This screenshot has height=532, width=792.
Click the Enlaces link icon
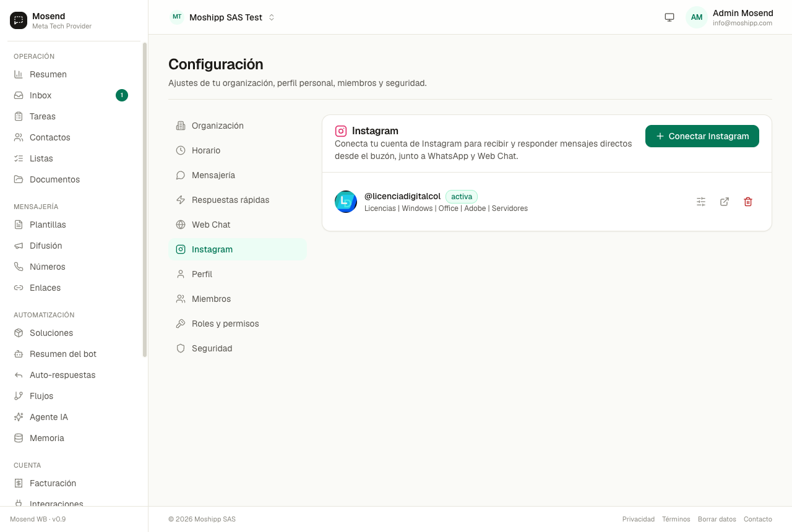tap(19, 288)
